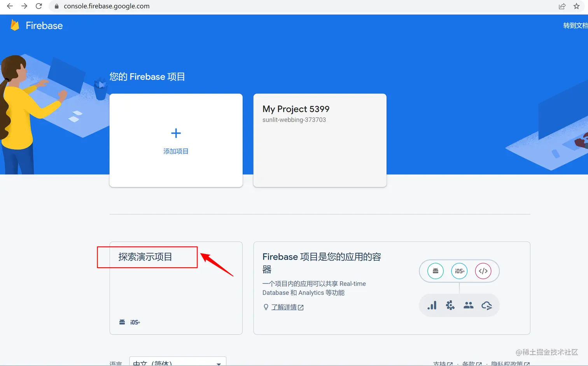Click Android icon in demo project card
Image resolution: width=588 pixels, height=366 pixels.
[122, 322]
